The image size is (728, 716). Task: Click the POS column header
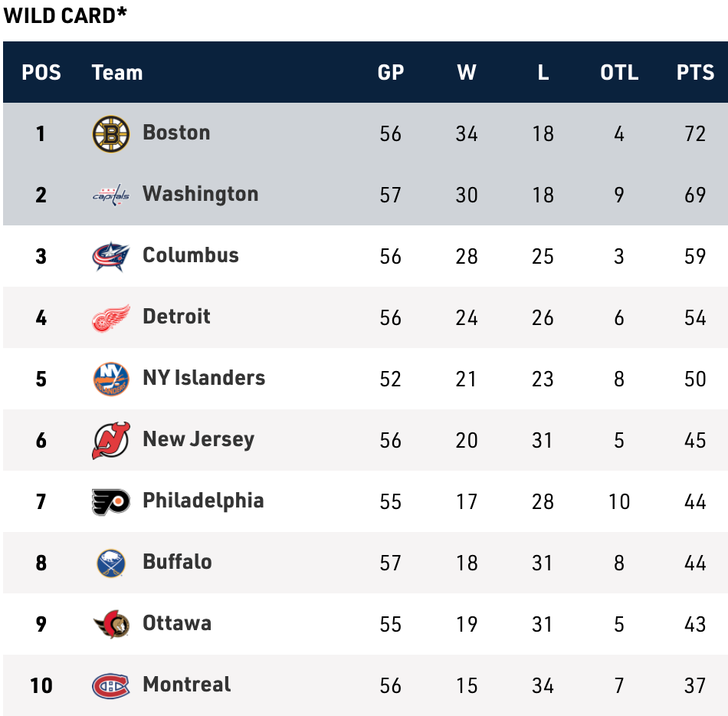click(x=41, y=73)
